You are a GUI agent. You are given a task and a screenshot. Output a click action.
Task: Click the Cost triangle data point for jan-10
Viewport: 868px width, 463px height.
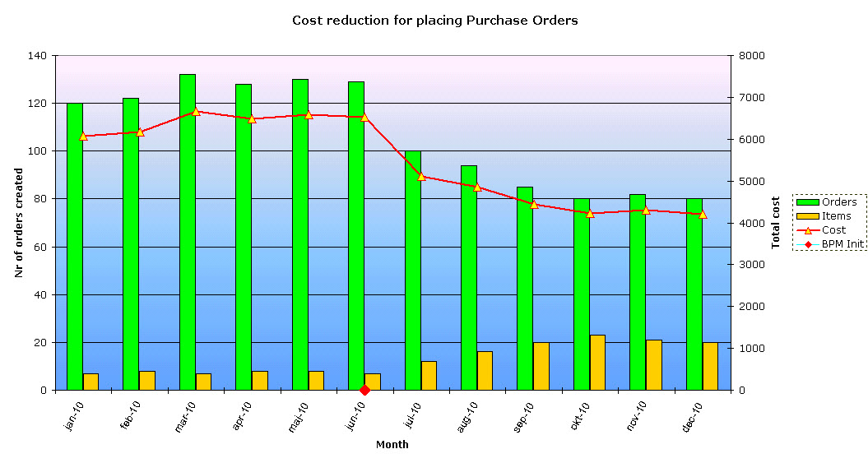(83, 136)
